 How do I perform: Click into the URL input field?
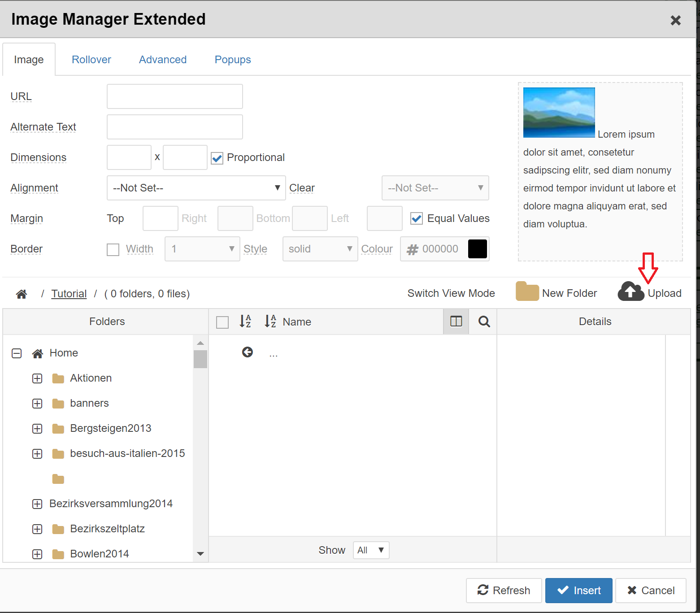pos(174,96)
